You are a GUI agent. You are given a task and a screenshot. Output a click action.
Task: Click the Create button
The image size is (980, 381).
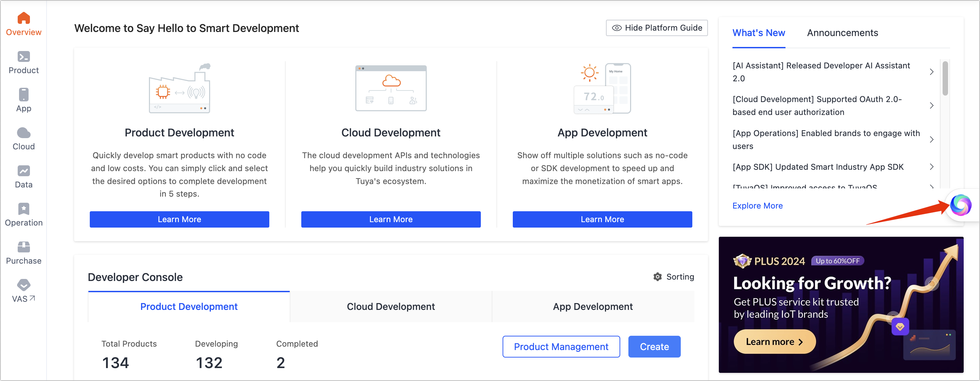tap(654, 347)
